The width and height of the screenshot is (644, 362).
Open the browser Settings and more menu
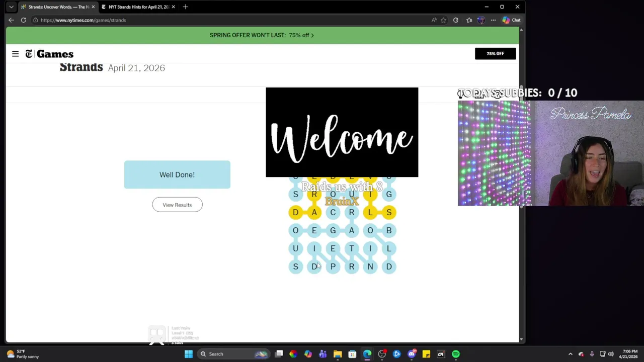[x=493, y=20]
